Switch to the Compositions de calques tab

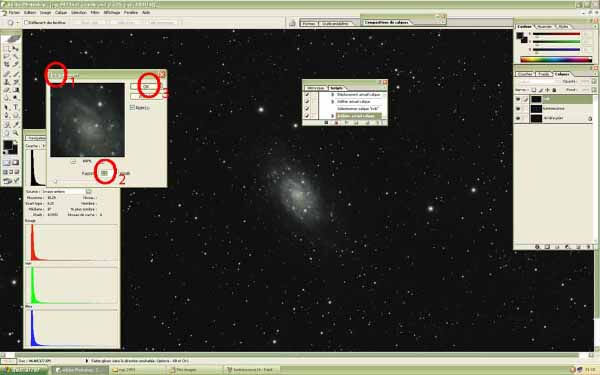(386, 23)
